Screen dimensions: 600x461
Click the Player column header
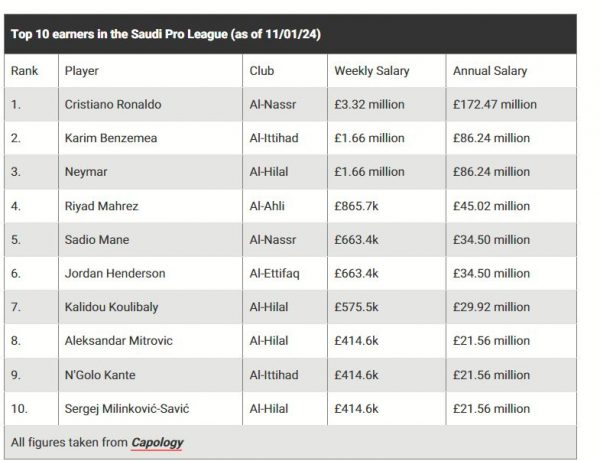[x=82, y=71]
